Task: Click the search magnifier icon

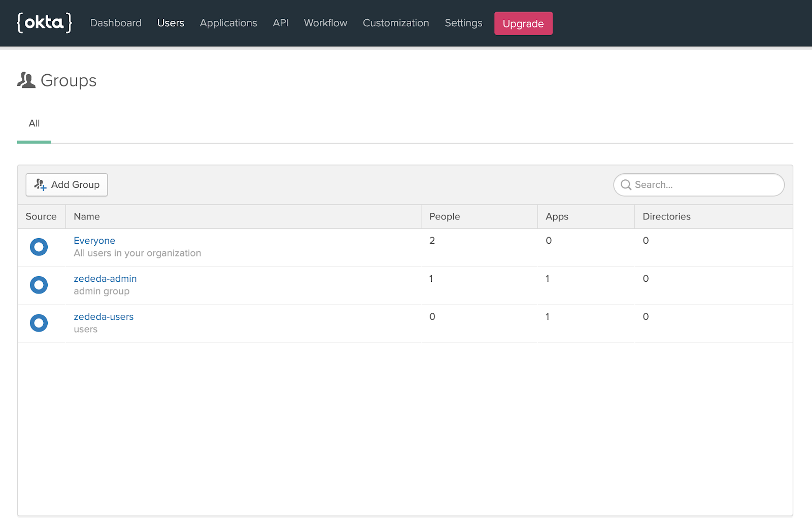Action: point(626,185)
